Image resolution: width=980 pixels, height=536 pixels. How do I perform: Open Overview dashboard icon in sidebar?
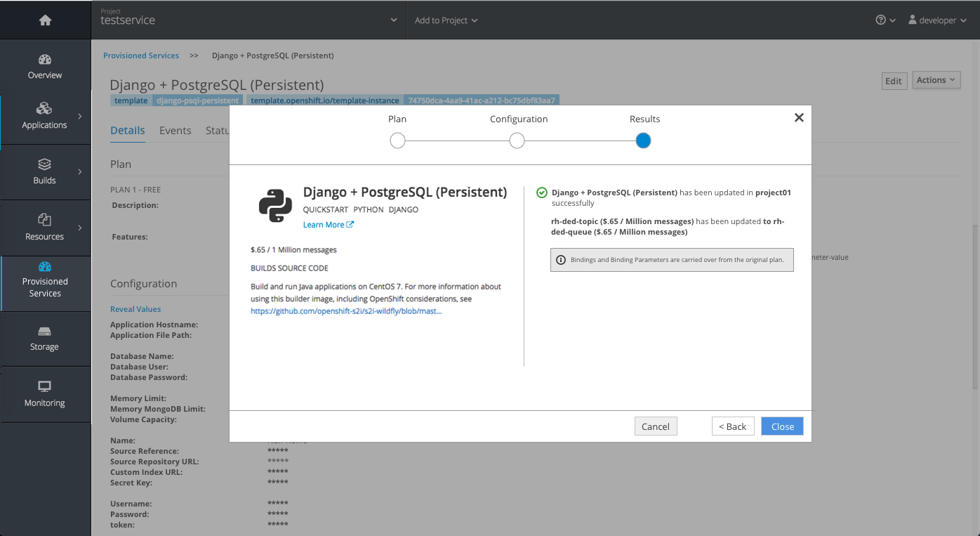coord(45,60)
